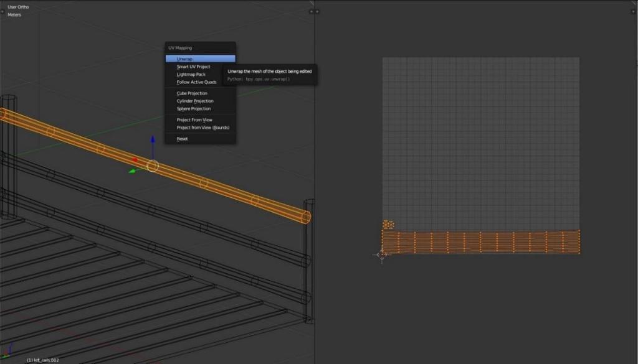Click the 'User Ortho' view label

click(x=18, y=7)
